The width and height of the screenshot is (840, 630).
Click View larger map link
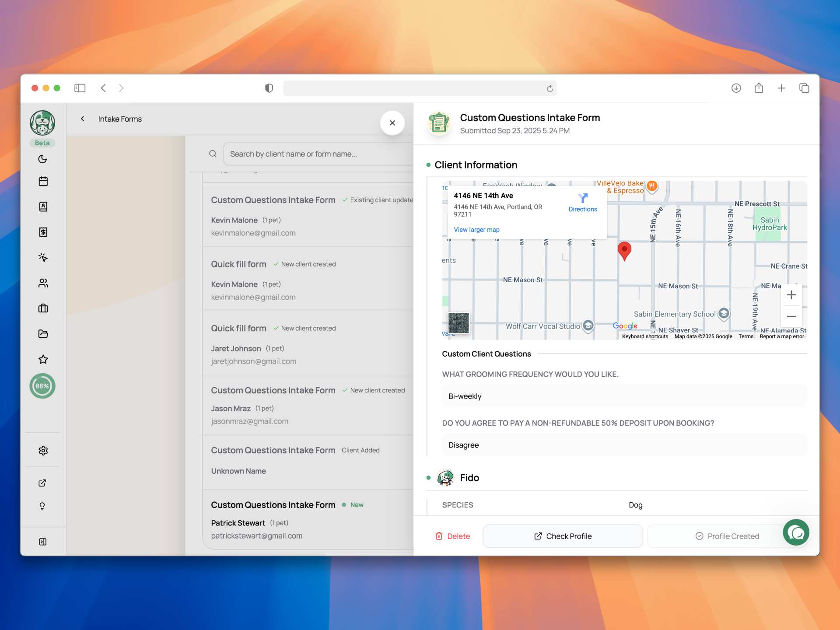coord(476,230)
